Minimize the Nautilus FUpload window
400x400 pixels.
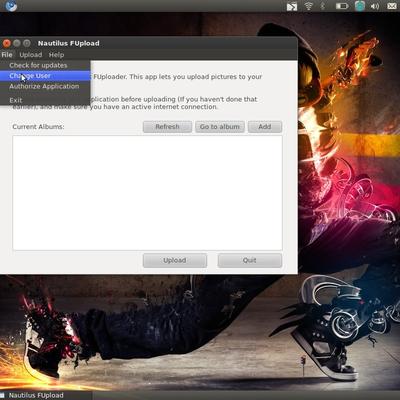click(x=17, y=43)
